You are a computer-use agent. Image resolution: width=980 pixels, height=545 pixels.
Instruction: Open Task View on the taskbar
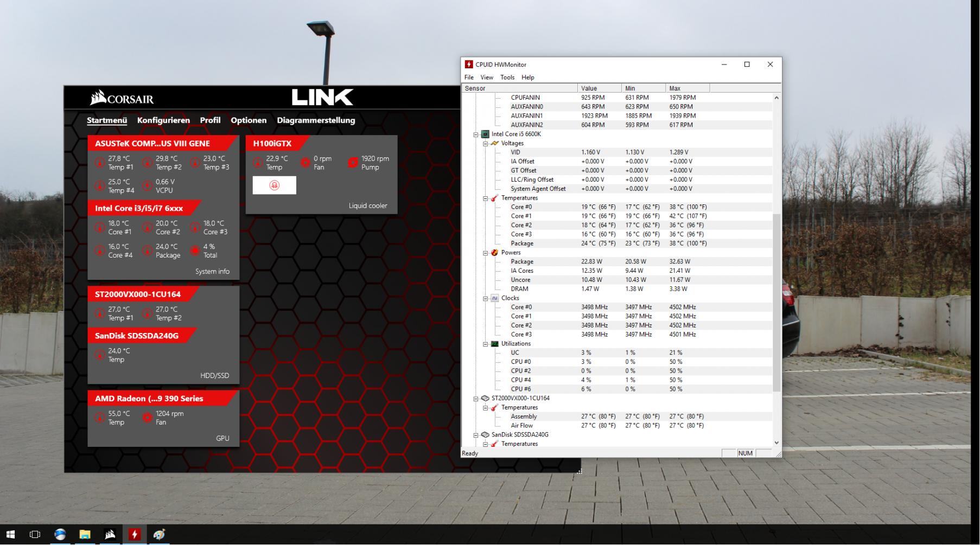point(35,535)
